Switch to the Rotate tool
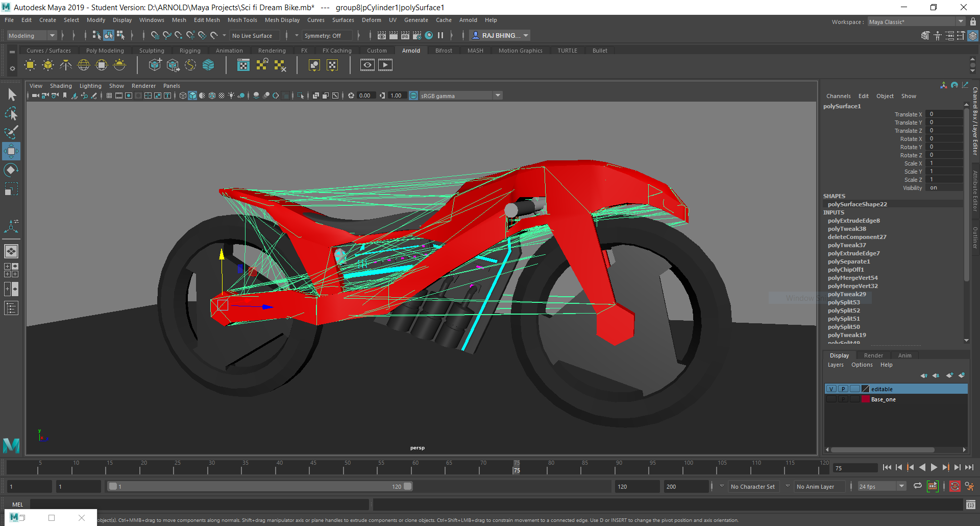980x526 pixels. (x=11, y=170)
